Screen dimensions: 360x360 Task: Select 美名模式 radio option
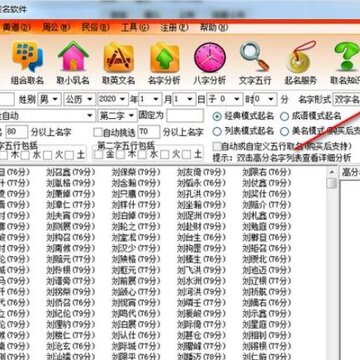click(284, 131)
